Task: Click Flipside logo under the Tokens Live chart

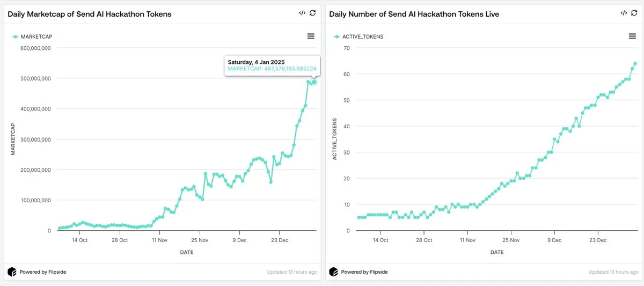Action: [x=333, y=272]
